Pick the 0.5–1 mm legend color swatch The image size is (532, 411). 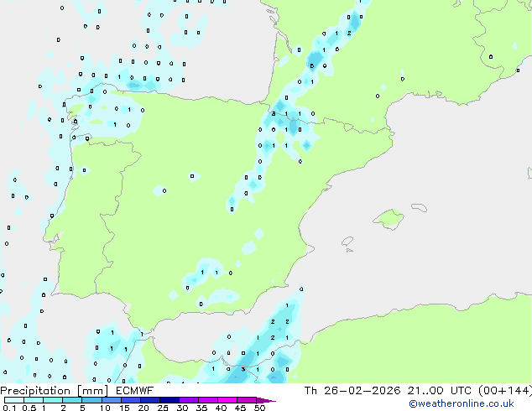tap(34, 400)
